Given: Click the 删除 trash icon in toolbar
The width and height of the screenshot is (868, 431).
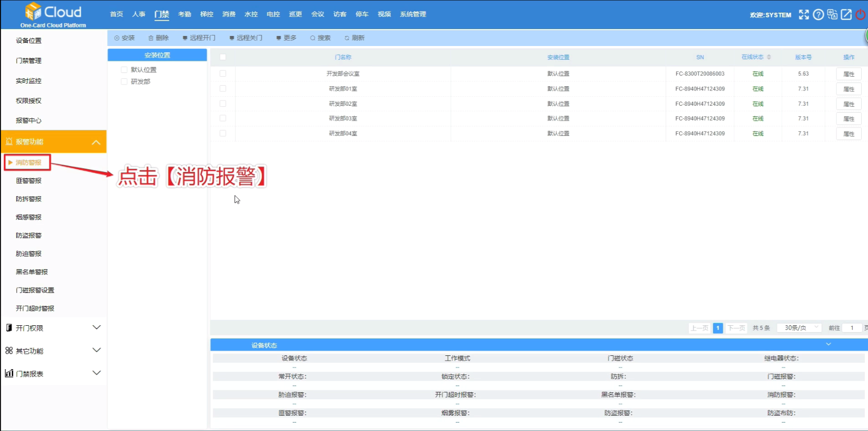Looking at the screenshot, I should (x=151, y=38).
